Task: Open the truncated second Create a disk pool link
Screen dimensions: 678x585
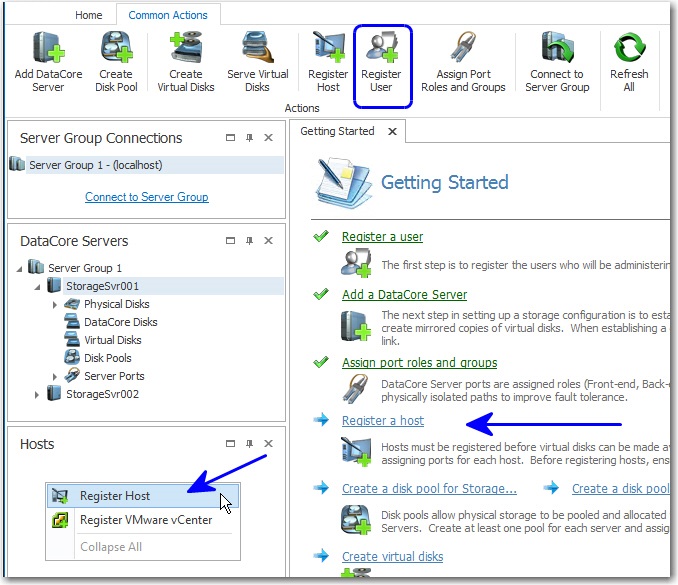Action: click(620, 488)
